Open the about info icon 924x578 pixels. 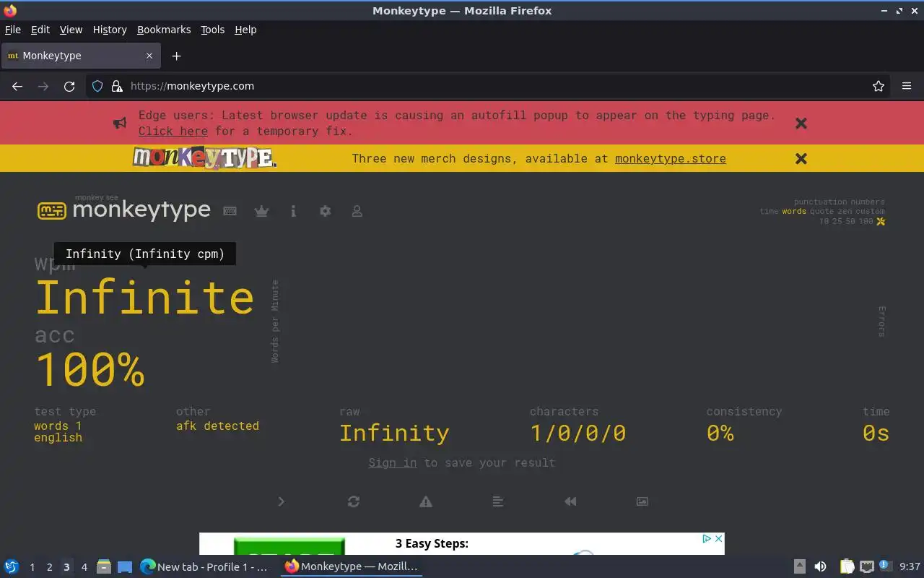293,211
